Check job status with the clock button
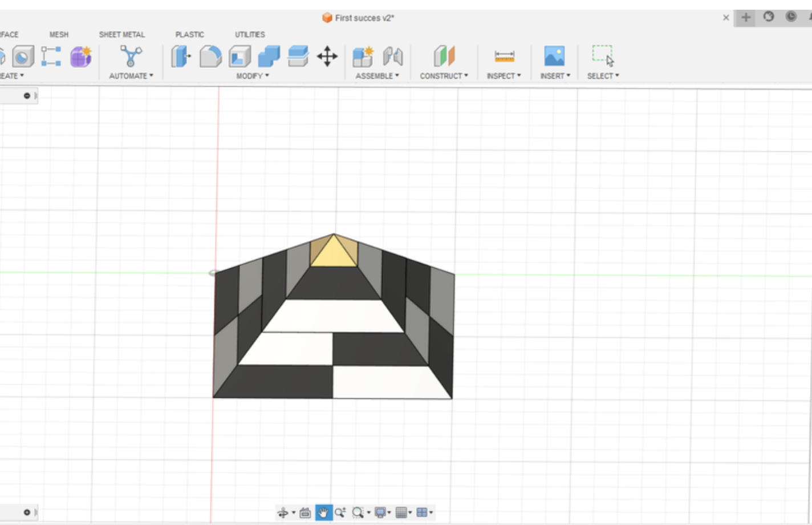812x525 pixels. click(x=790, y=17)
